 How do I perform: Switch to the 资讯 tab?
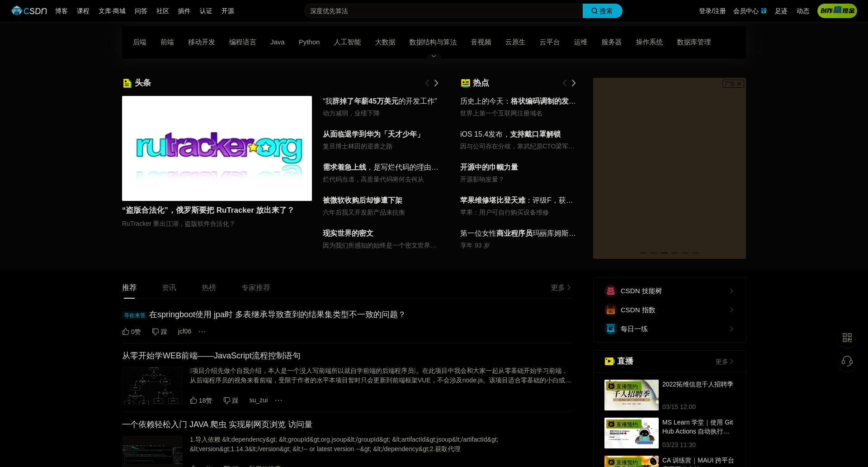pyautogui.click(x=169, y=287)
